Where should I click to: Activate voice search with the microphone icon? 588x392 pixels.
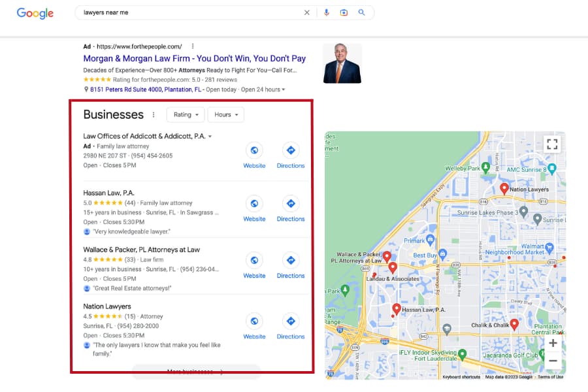(x=327, y=12)
